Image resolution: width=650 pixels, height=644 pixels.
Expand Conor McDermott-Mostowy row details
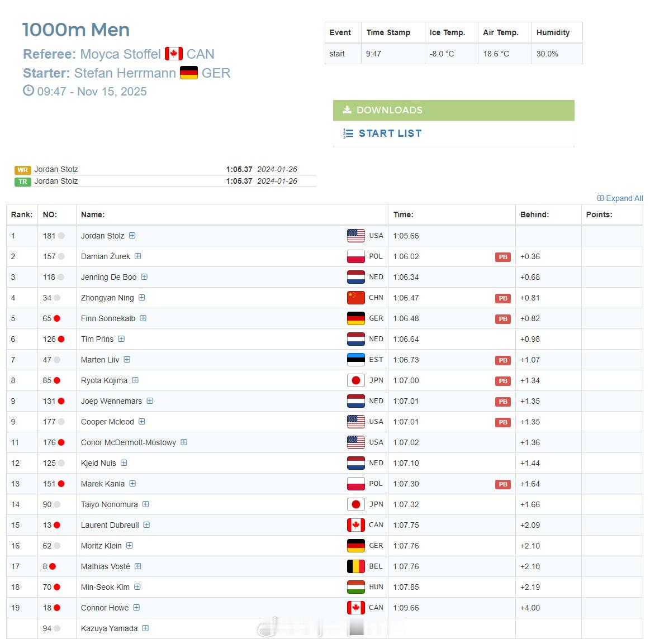click(x=184, y=442)
